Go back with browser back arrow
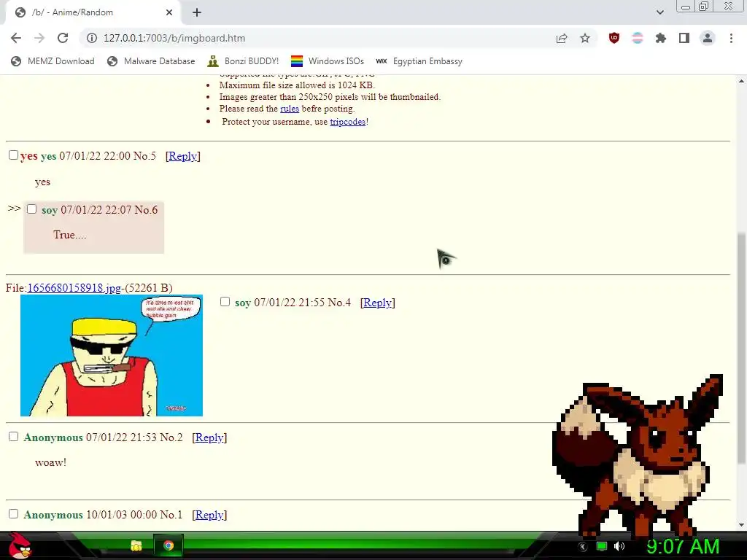The width and height of the screenshot is (747, 560). tap(16, 38)
